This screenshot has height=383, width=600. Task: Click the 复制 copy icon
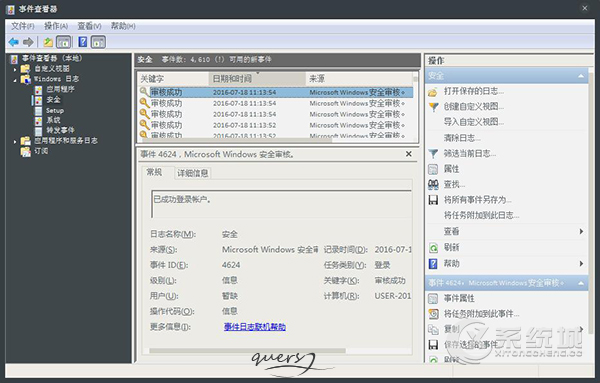click(433, 329)
